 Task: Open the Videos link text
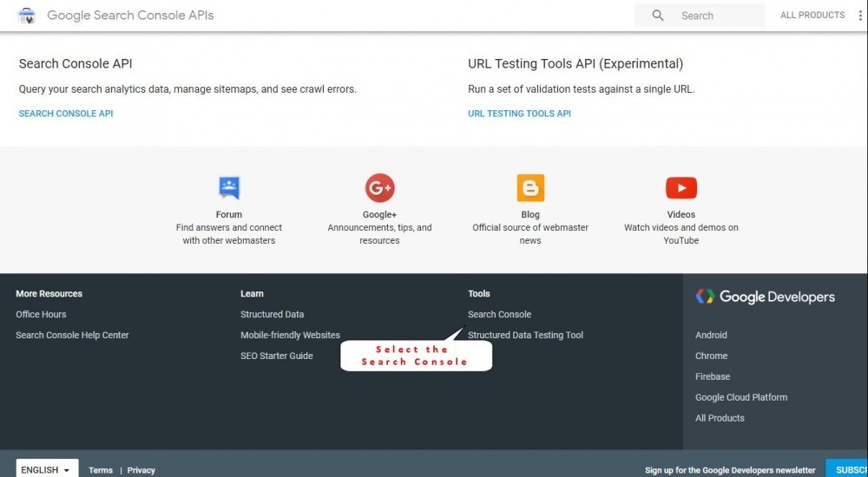(681, 215)
